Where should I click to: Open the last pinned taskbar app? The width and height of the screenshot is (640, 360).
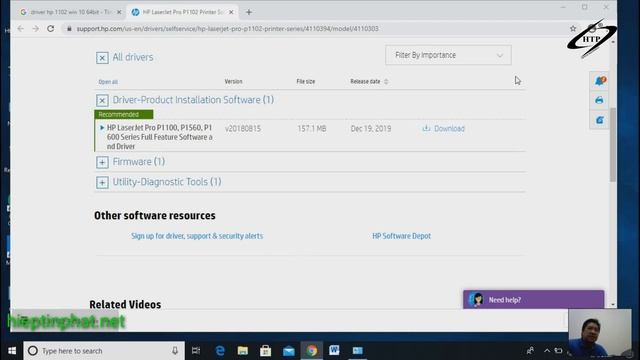click(358, 351)
